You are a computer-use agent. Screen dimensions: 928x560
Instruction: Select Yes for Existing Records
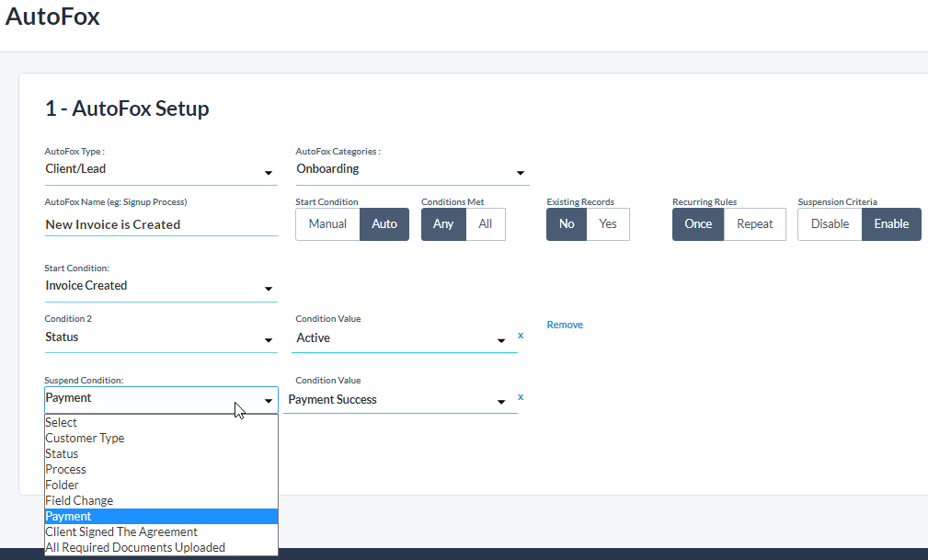point(608,224)
